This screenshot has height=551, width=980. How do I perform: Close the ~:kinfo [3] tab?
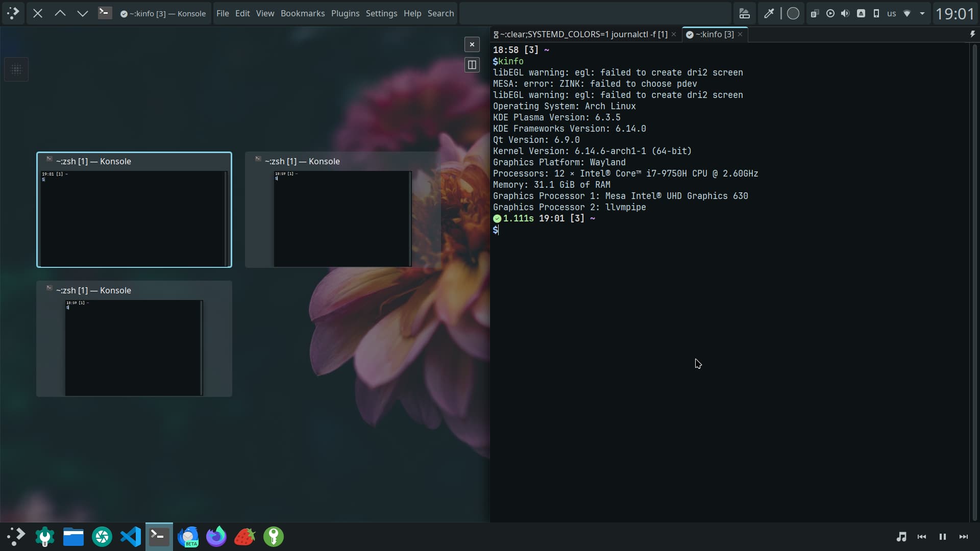[740, 34]
